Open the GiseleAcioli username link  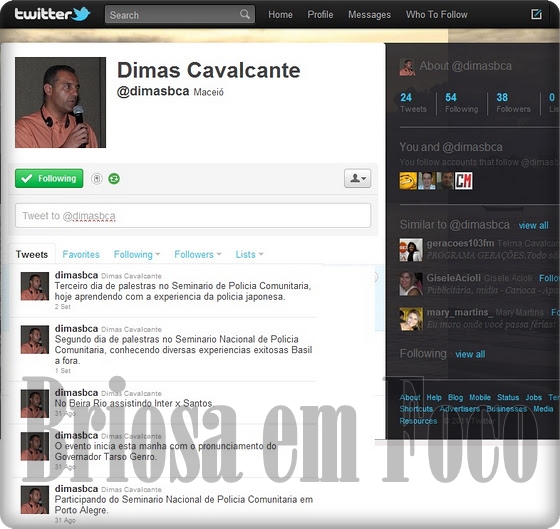point(454,278)
